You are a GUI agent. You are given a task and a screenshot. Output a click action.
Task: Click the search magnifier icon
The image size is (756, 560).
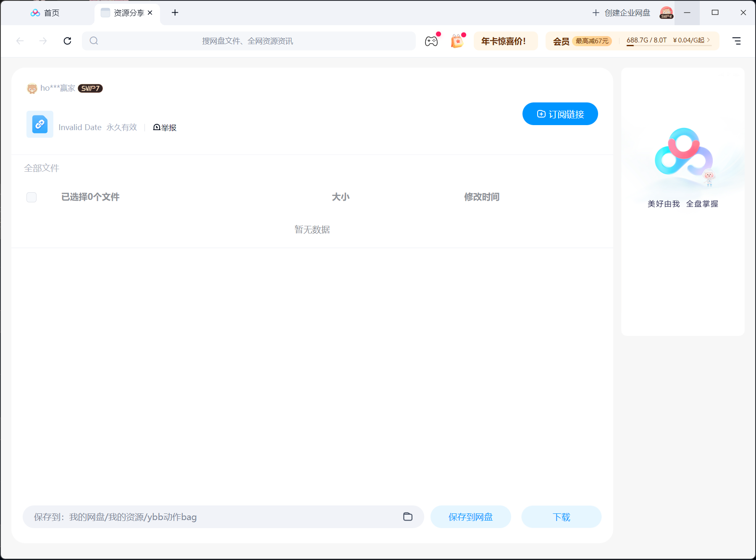point(94,41)
